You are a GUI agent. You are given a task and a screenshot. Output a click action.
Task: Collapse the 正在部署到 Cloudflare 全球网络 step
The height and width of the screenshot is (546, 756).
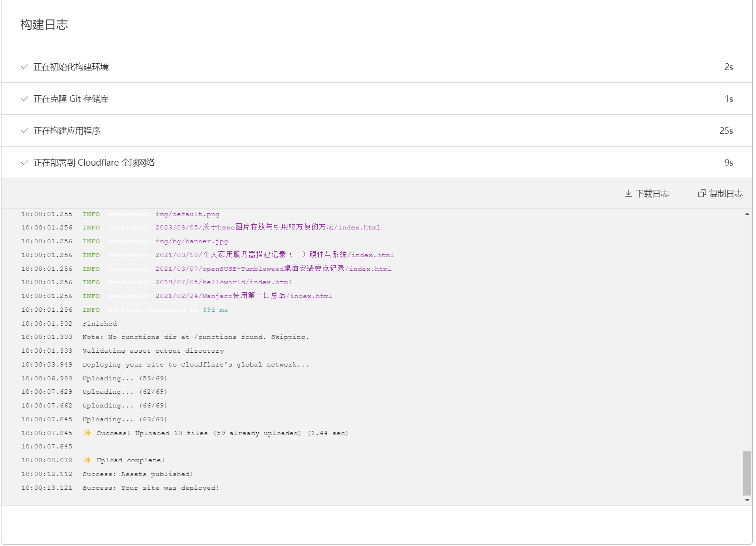point(94,163)
